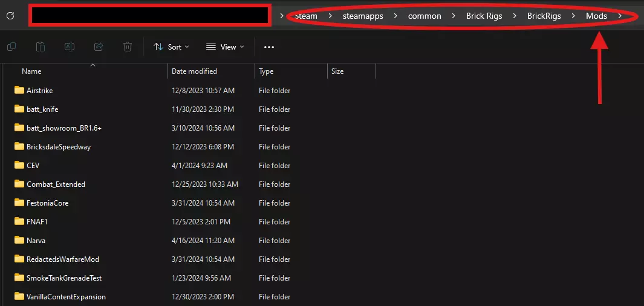This screenshot has width=644, height=306.
Task: Select the FestoniaCore folder name
Action: click(47, 203)
